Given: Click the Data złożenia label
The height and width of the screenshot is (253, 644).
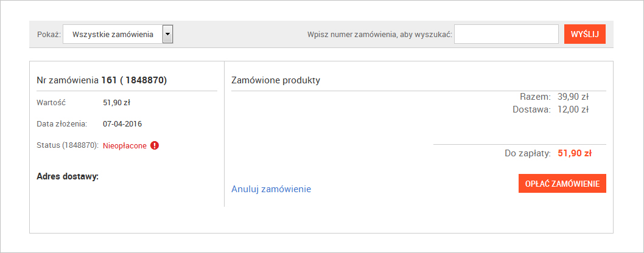Looking at the screenshot, I should (61, 124).
